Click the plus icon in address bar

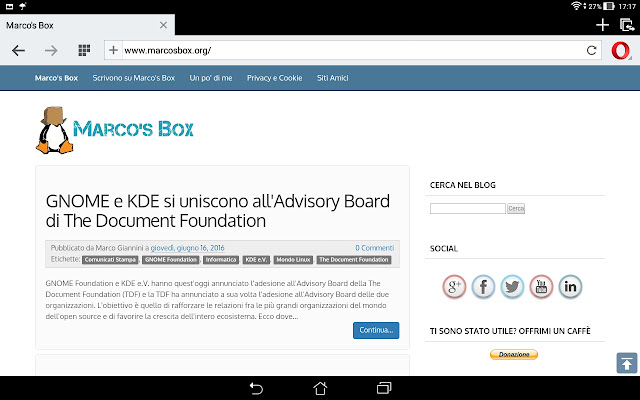(x=113, y=50)
